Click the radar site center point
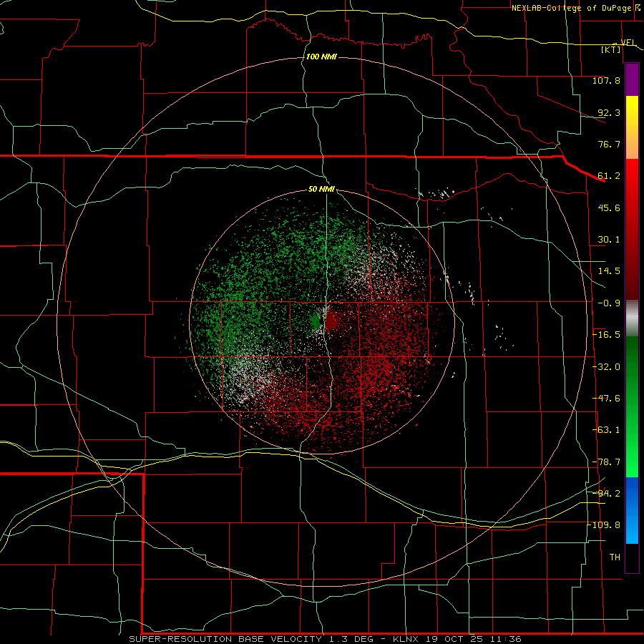Viewport: 644px width, 644px height. click(x=323, y=321)
